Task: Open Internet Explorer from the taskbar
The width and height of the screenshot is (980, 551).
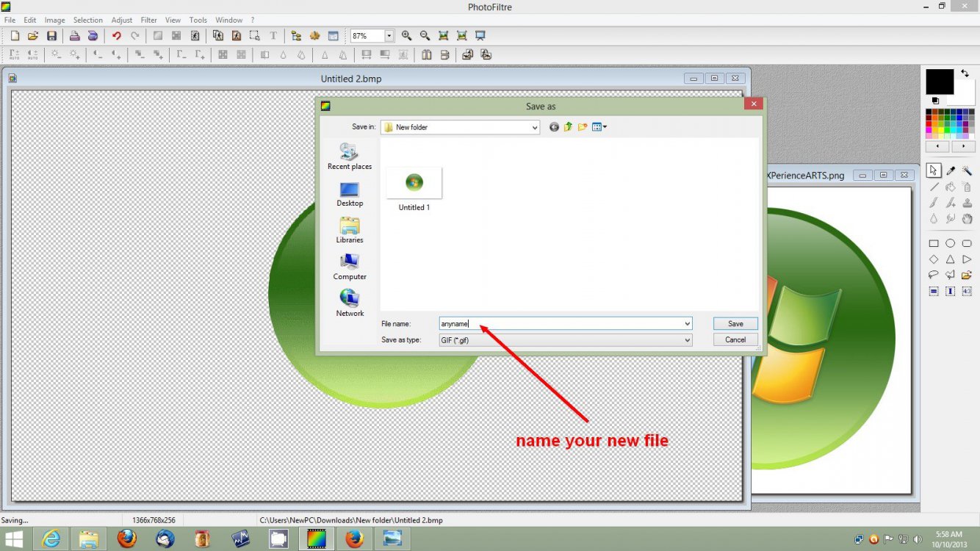Action: coord(51,539)
